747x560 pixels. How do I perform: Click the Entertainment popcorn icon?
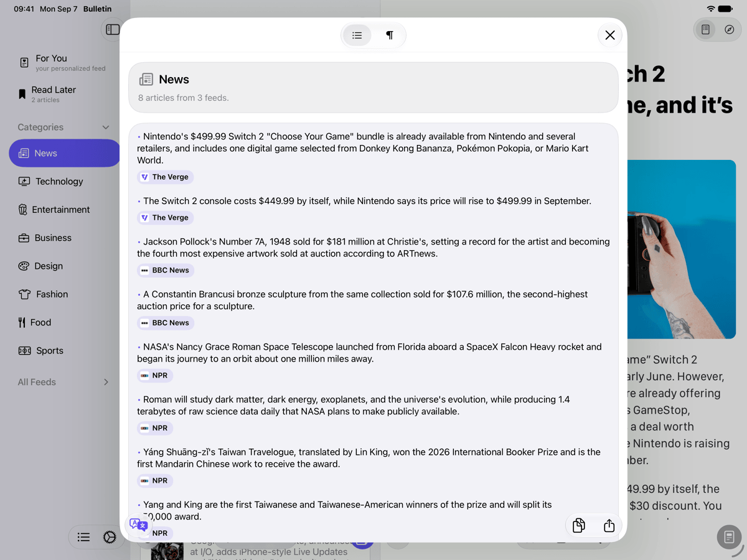(23, 210)
